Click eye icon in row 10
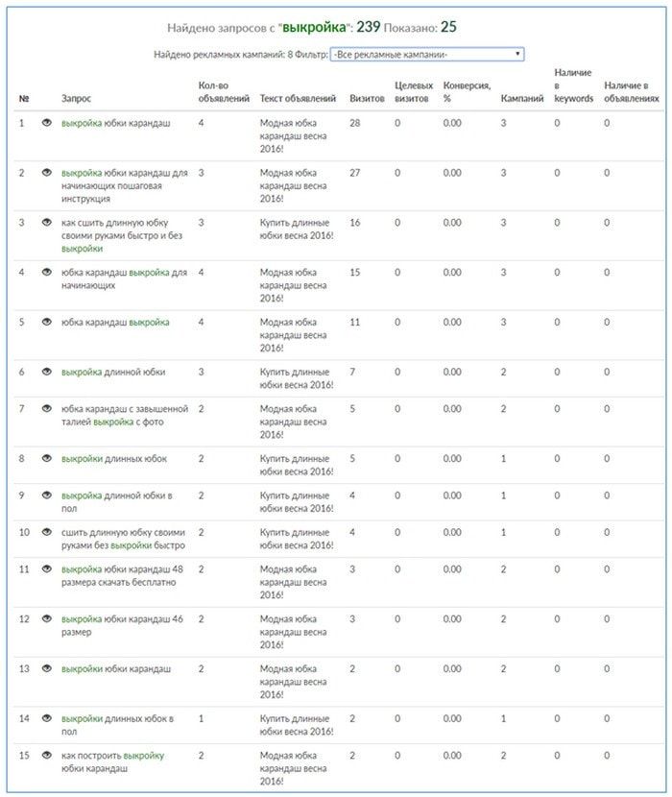 tap(47, 532)
